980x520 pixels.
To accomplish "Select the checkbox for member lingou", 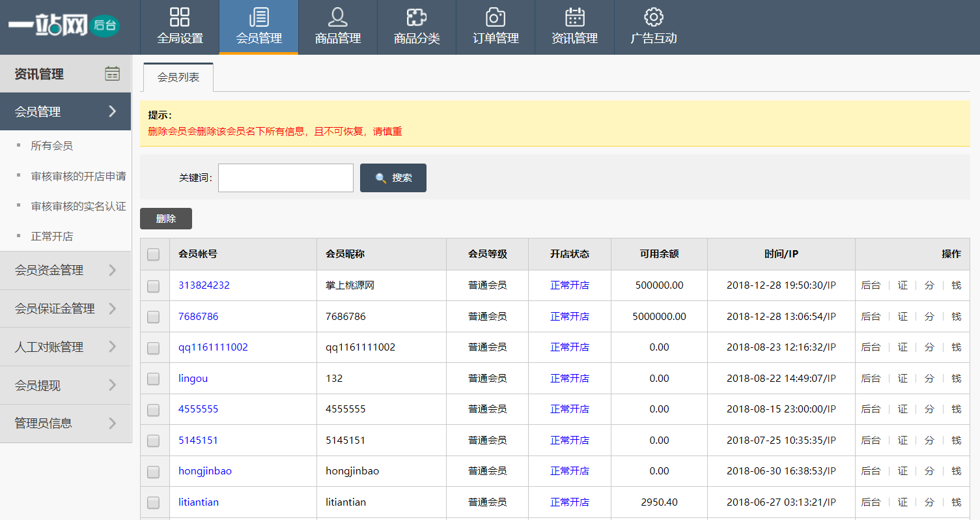I will click(x=153, y=379).
